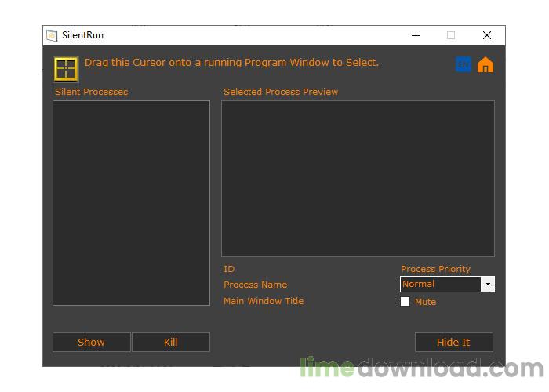Close the SilentRun window

(x=487, y=35)
